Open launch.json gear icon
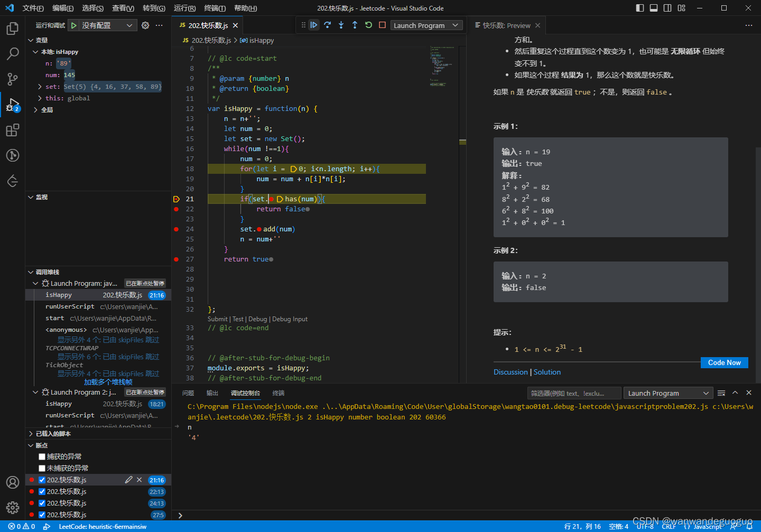761x532 pixels. (x=145, y=25)
